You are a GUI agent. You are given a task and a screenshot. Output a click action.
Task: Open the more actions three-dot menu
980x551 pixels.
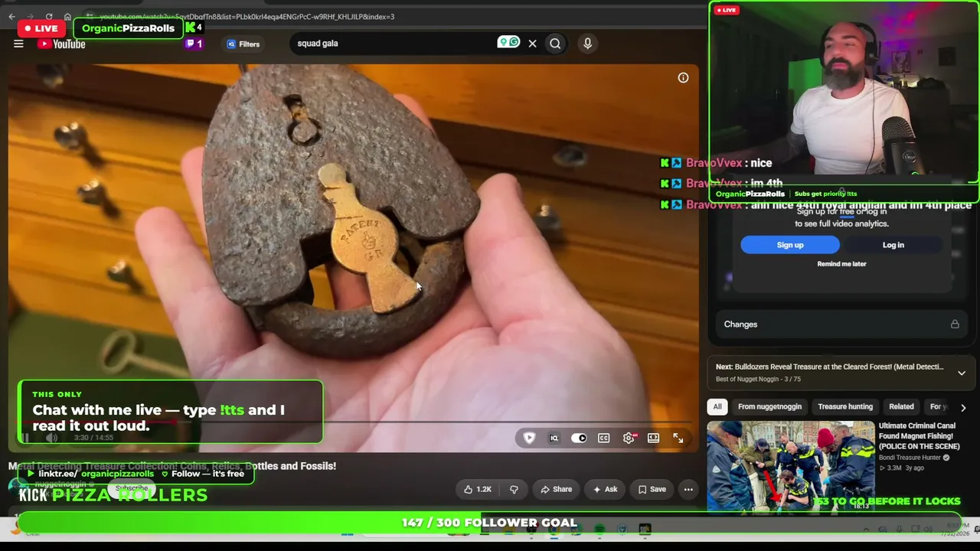coord(688,489)
